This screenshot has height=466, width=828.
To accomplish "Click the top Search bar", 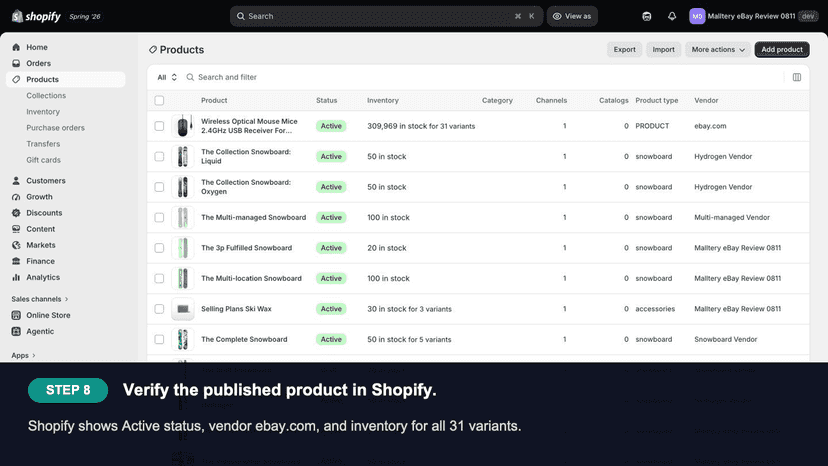I will coord(386,16).
